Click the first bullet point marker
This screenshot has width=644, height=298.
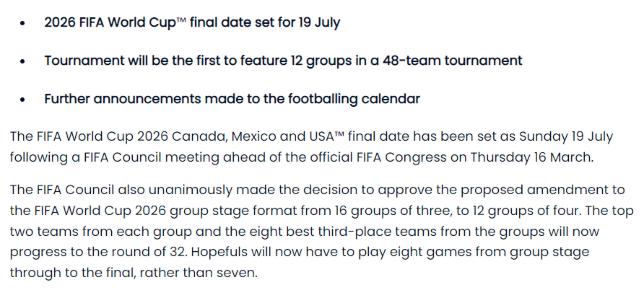23,23
